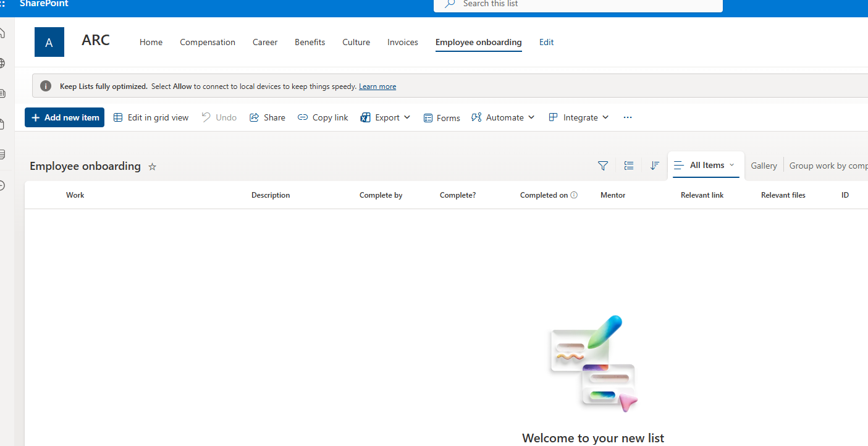Click the filter funnel icon
This screenshot has width=868, height=446.
click(603, 166)
